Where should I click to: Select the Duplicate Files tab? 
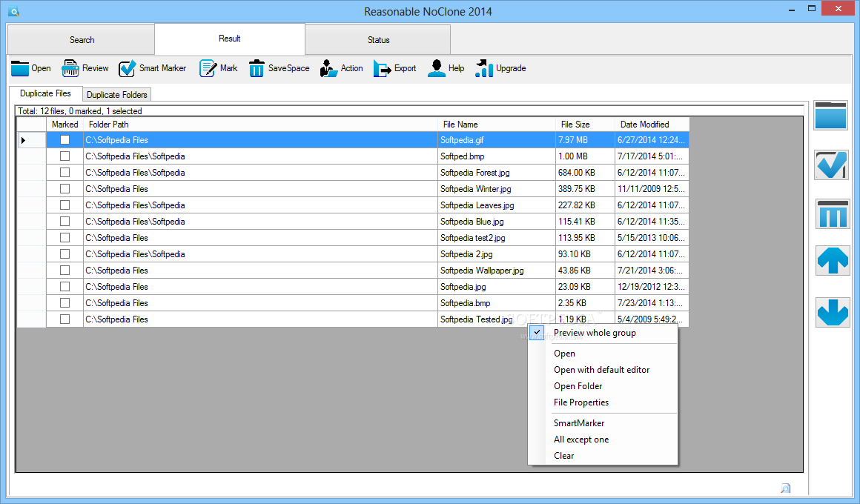click(45, 93)
